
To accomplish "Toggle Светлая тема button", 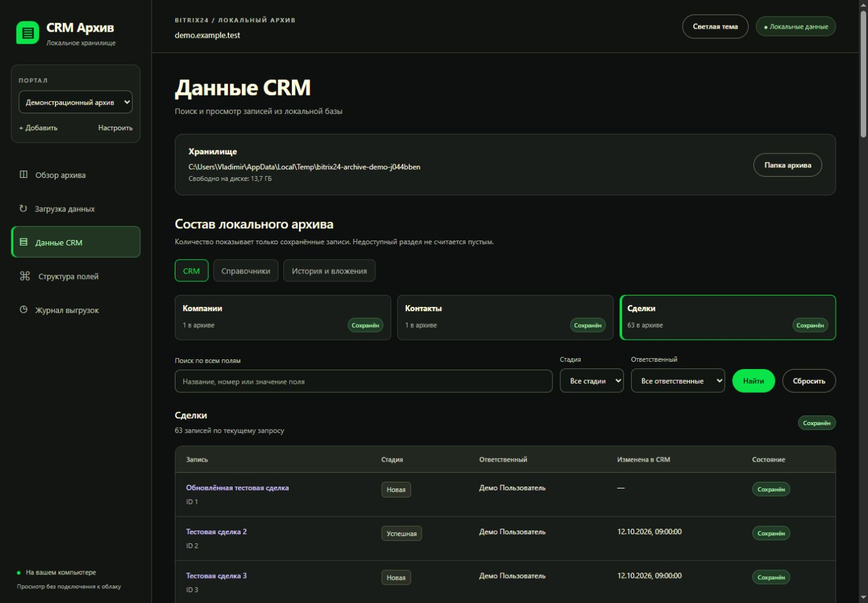I will coord(715,26).
